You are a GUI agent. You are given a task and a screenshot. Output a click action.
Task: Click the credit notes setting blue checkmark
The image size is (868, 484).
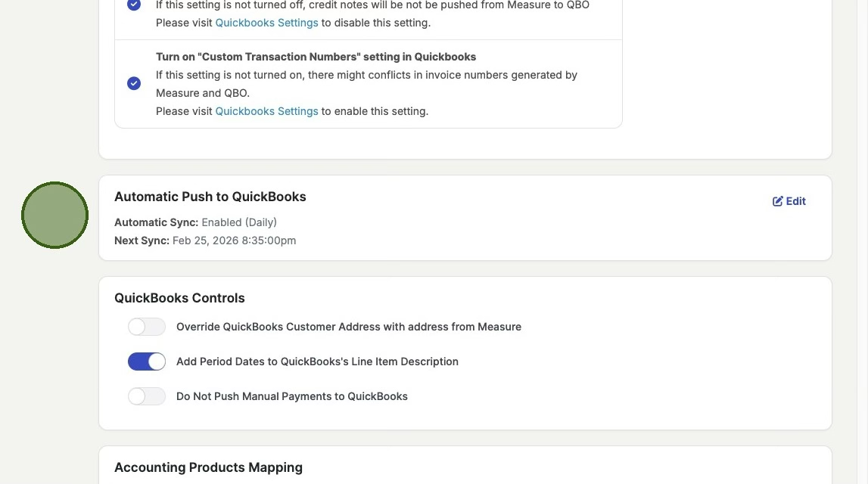(x=134, y=5)
